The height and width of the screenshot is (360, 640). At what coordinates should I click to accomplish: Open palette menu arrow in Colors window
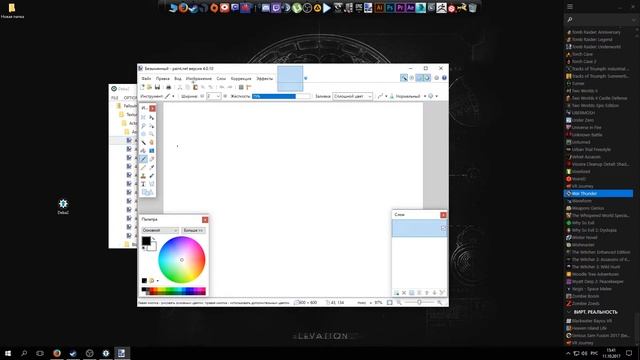coord(158,281)
